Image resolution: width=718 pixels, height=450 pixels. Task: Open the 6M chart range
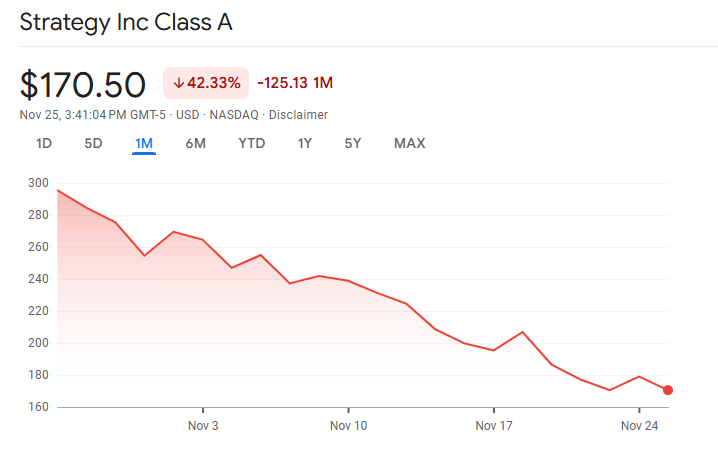click(195, 143)
